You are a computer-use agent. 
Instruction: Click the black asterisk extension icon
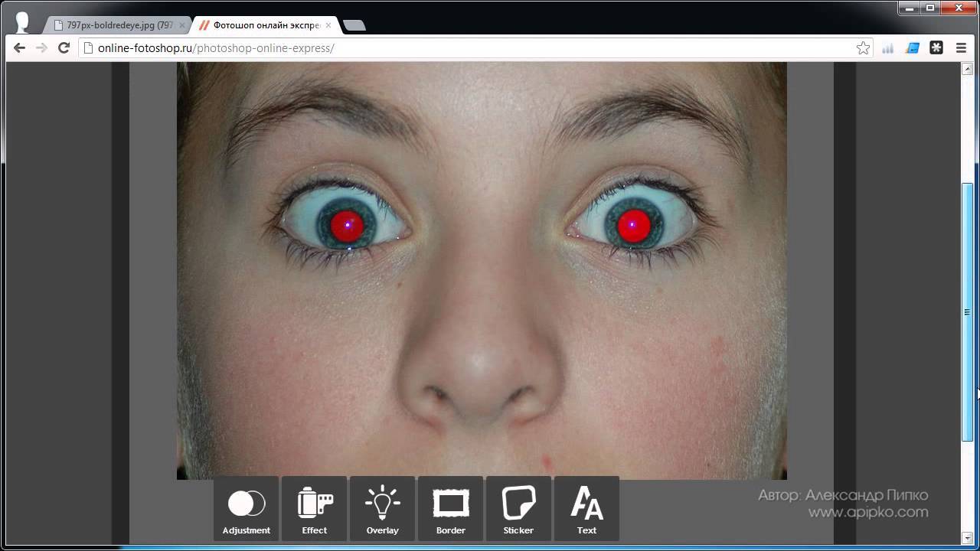pos(936,48)
